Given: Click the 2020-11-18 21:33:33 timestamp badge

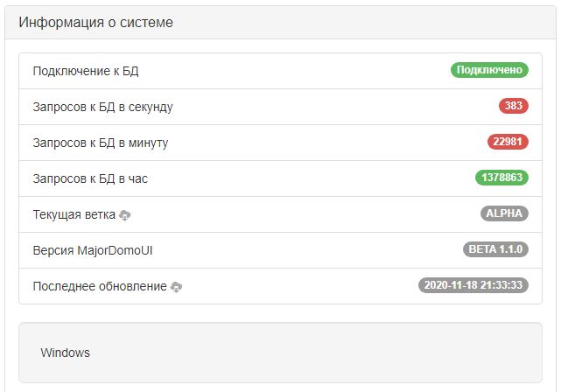Looking at the screenshot, I should [x=473, y=285].
